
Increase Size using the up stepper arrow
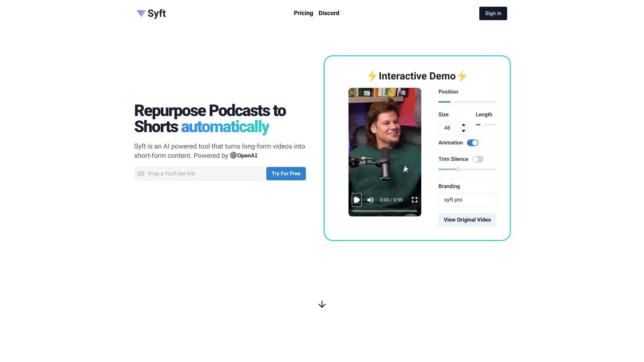(x=463, y=125)
